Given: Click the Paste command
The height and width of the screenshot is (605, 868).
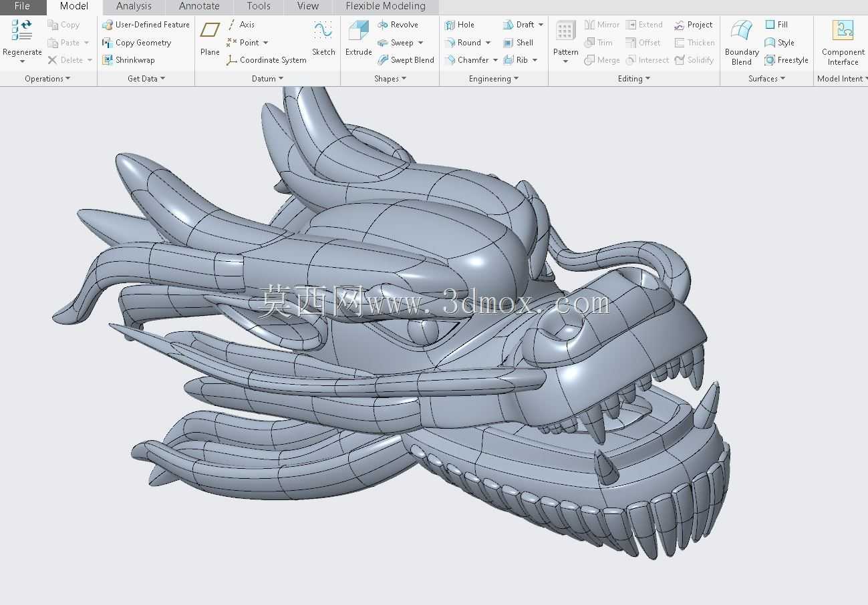Looking at the screenshot, I should tap(63, 43).
